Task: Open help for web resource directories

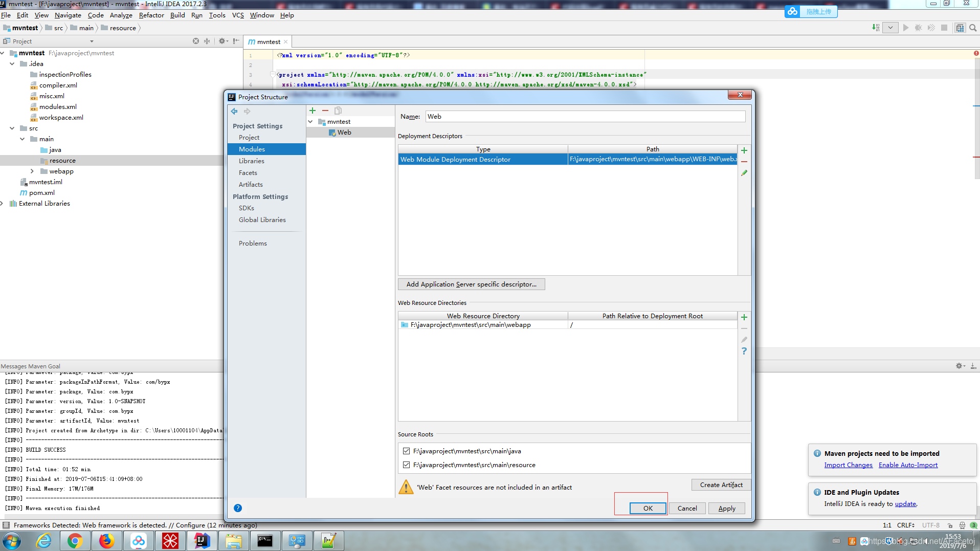Action: (744, 351)
